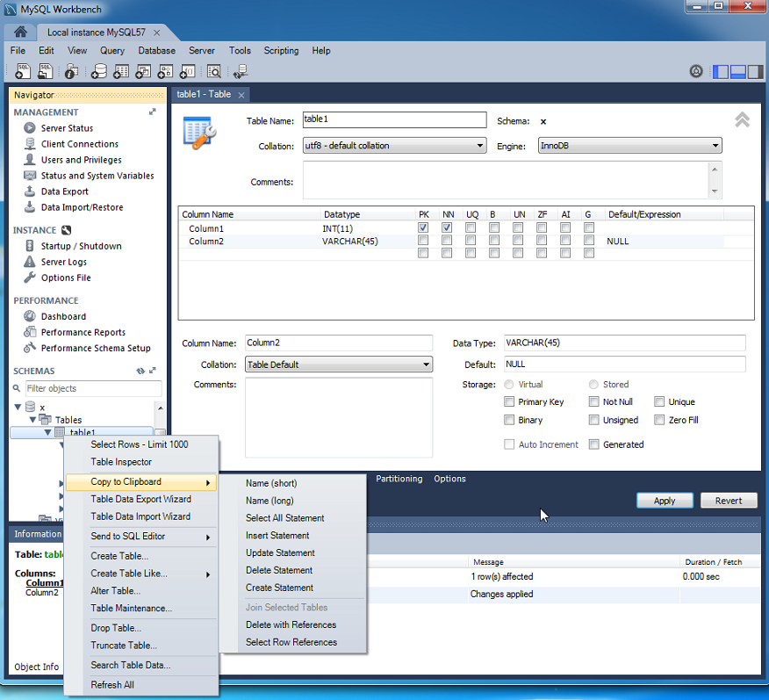Open the Scripting menu
This screenshot has width=769, height=700.
281,51
